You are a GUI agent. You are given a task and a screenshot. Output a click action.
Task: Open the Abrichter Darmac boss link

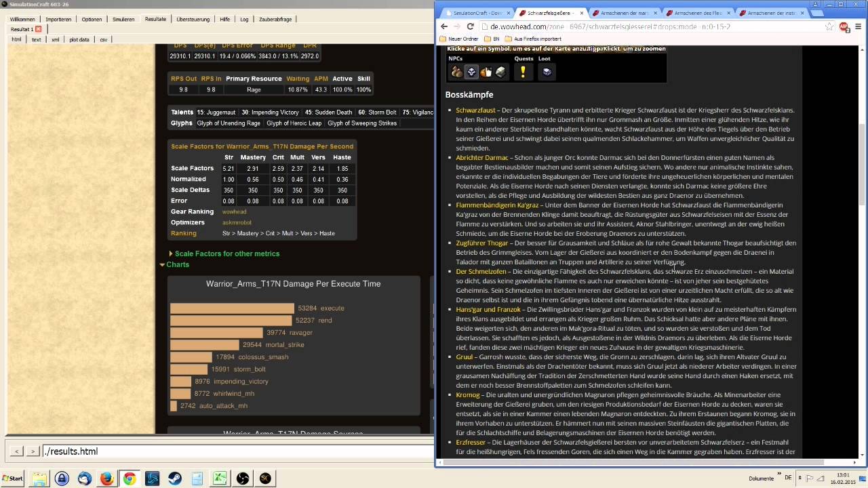click(482, 157)
